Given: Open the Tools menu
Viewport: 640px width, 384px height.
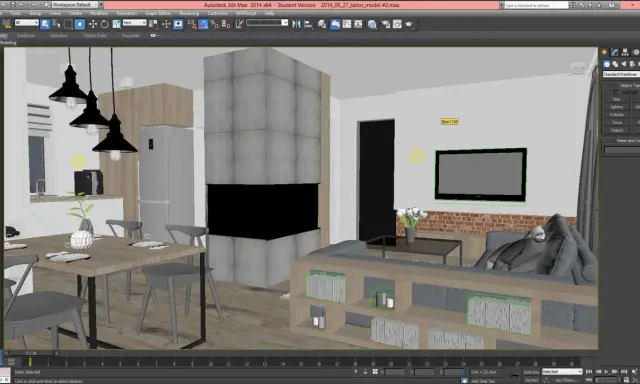Looking at the screenshot, I should (16, 13).
